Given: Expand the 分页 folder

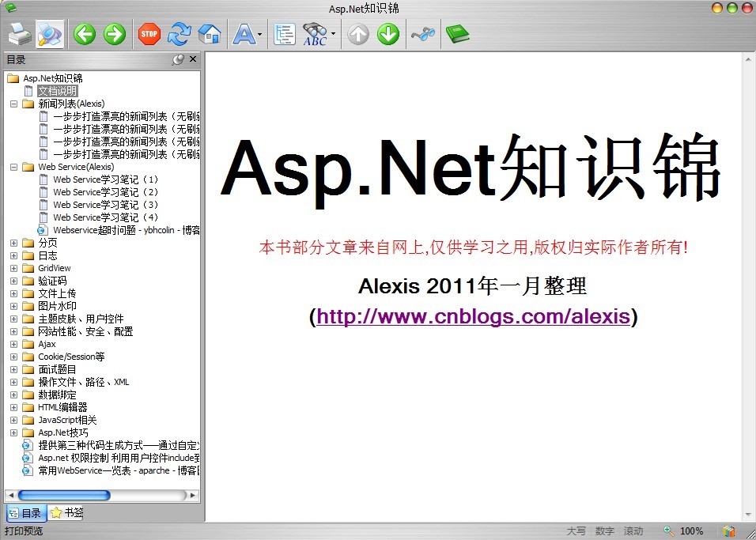Looking at the screenshot, I should tap(14, 243).
